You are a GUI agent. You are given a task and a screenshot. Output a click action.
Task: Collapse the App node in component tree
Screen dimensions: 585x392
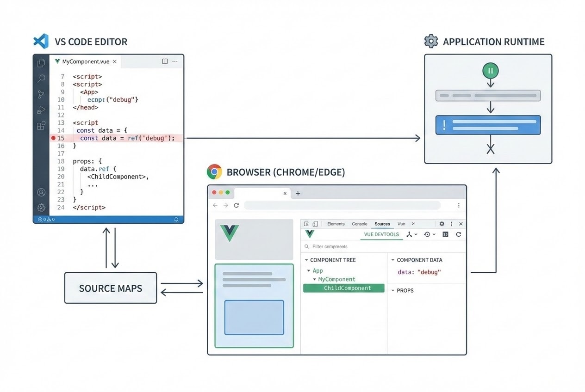click(x=309, y=271)
